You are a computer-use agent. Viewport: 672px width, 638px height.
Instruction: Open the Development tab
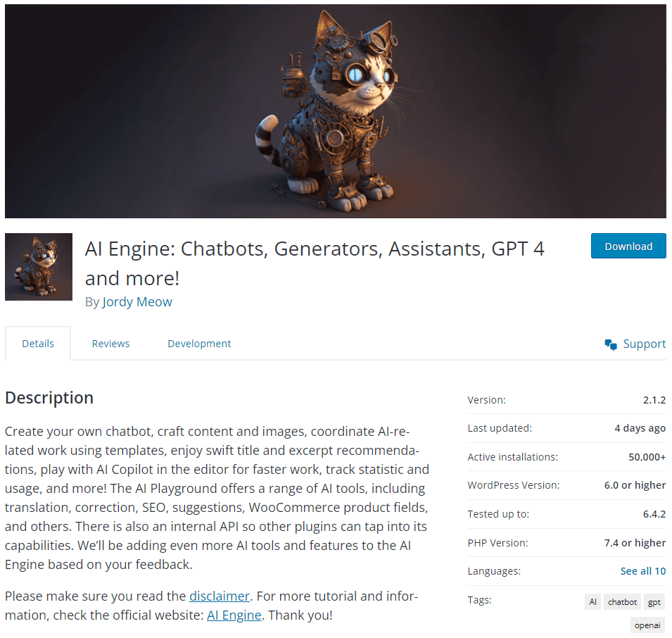[x=199, y=344]
